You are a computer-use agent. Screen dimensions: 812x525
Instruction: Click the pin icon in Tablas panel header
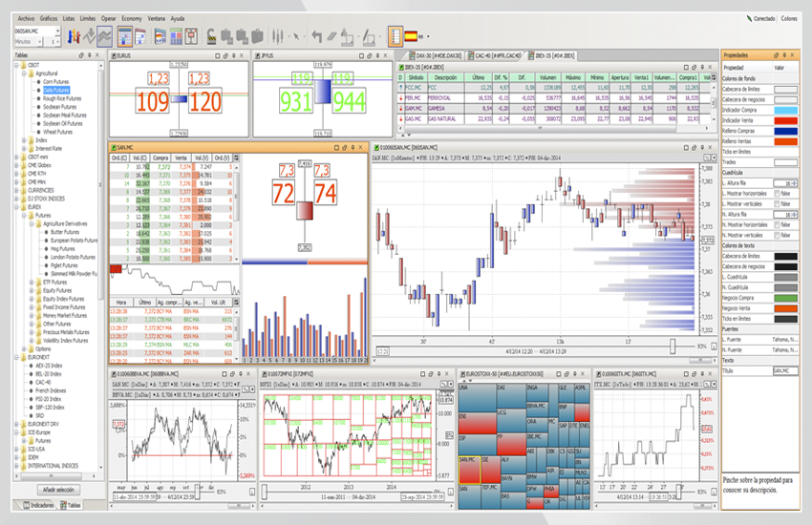tap(89, 54)
